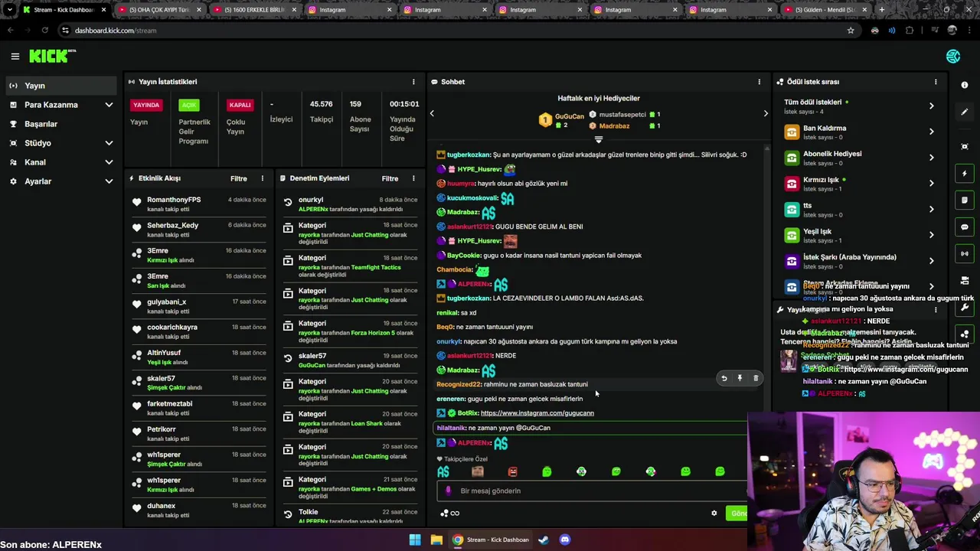The image size is (980, 551).
Task: Click the chat bubble icon in right toolbar
Action: (965, 227)
